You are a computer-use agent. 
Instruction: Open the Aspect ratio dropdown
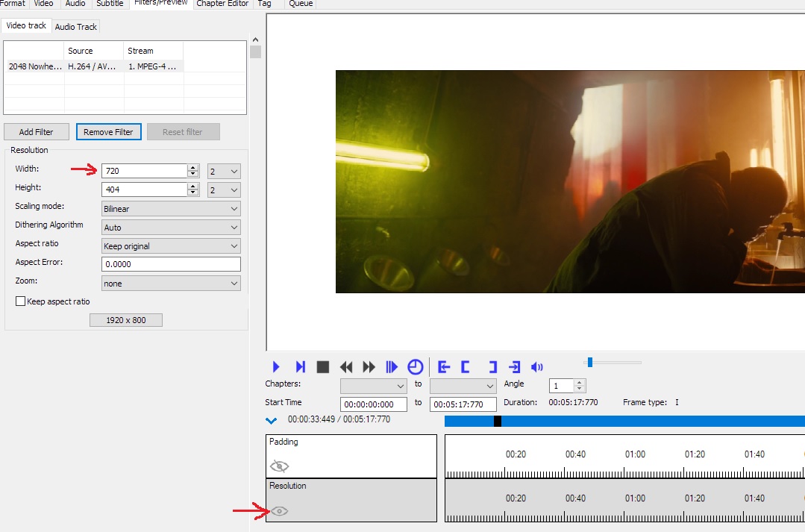171,246
